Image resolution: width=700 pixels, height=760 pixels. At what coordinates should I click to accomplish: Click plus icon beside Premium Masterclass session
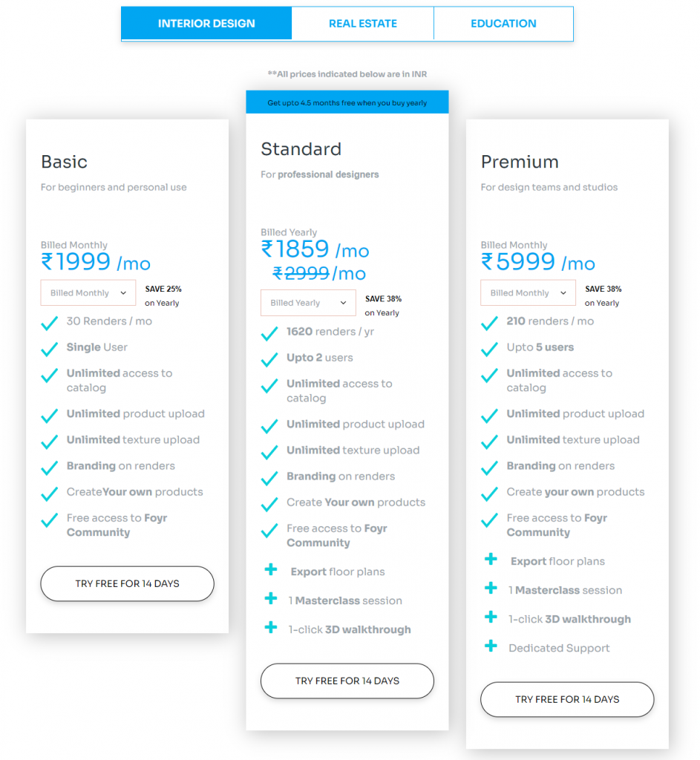(491, 589)
